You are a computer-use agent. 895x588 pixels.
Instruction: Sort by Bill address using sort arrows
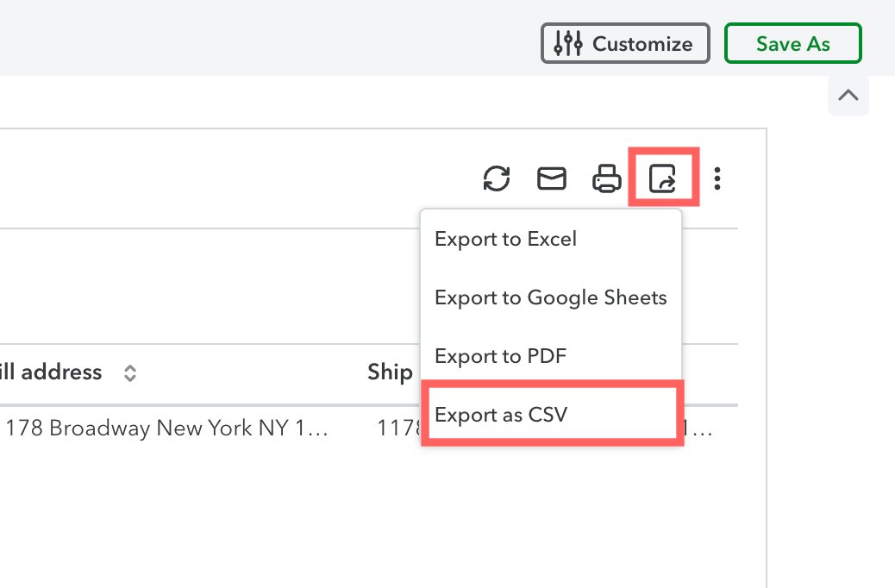[130, 373]
